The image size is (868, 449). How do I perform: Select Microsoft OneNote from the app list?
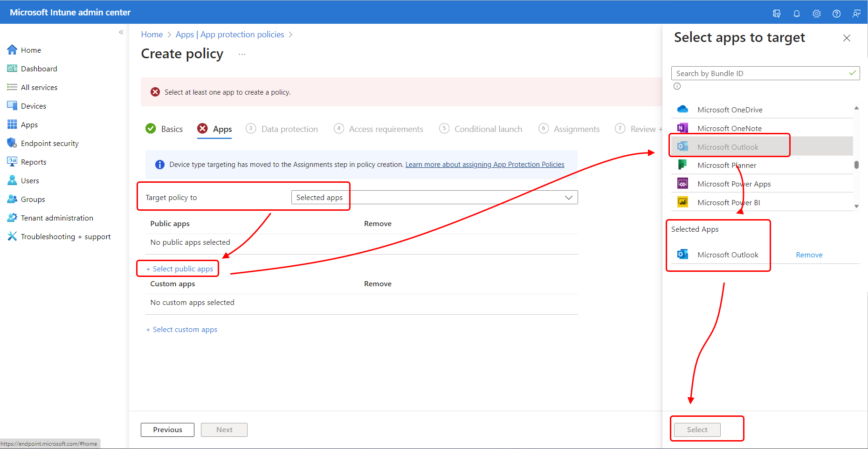(x=762, y=128)
